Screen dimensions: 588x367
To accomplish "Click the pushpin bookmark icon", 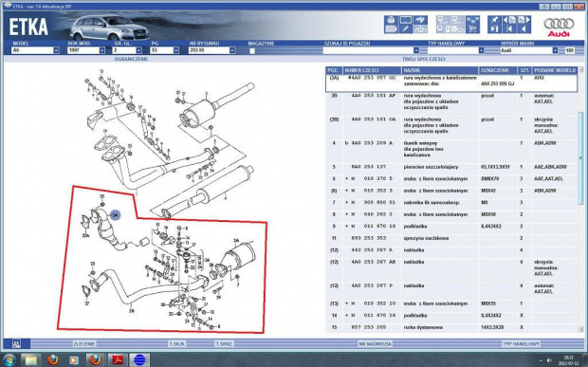I will pos(495,20).
